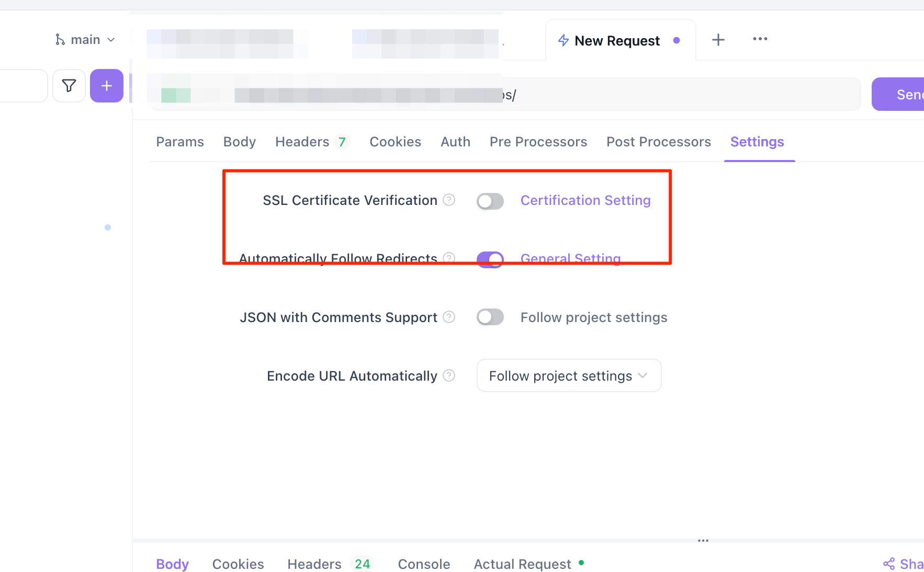Click the help icon beside Encode URL Automatically
Image resolution: width=924 pixels, height=572 pixels.
(448, 375)
